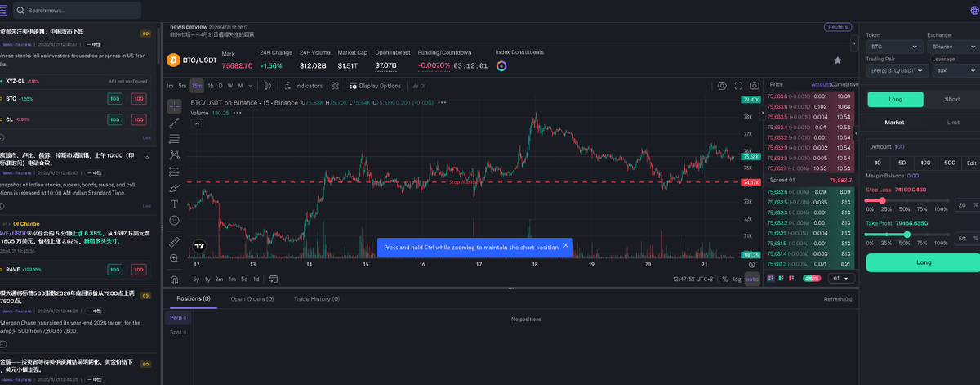Switch to the Market order tab
The height and width of the screenshot is (385, 980).
point(895,122)
